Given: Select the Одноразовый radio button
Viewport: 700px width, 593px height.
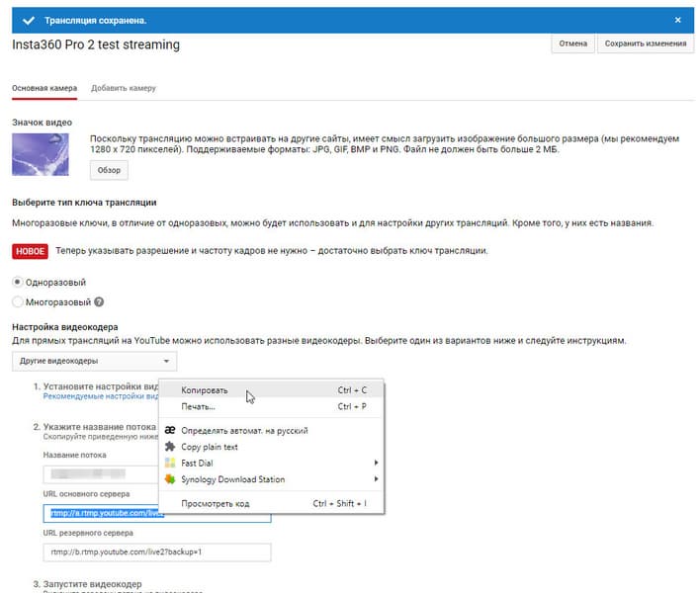Looking at the screenshot, I should pyautogui.click(x=17, y=282).
